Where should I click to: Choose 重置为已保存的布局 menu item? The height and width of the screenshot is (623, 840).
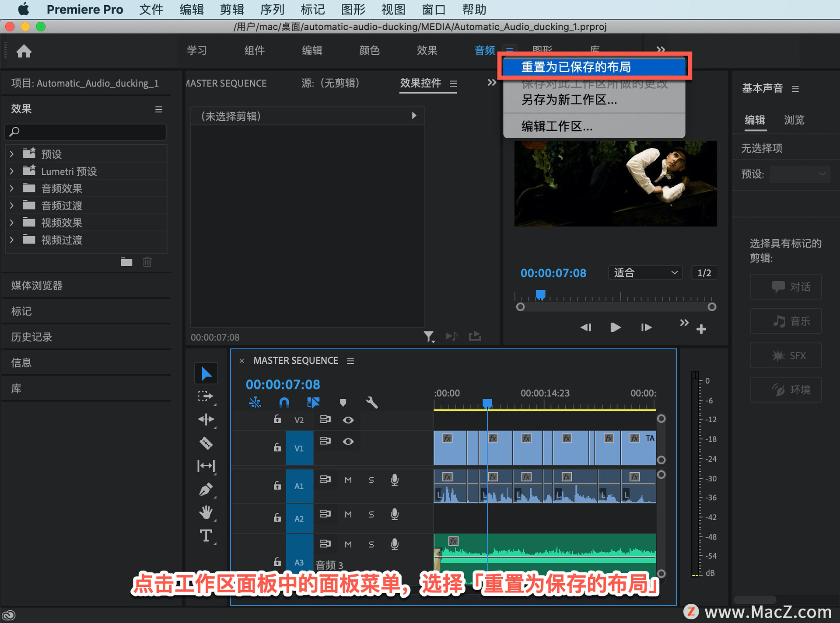[x=594, y=67]
